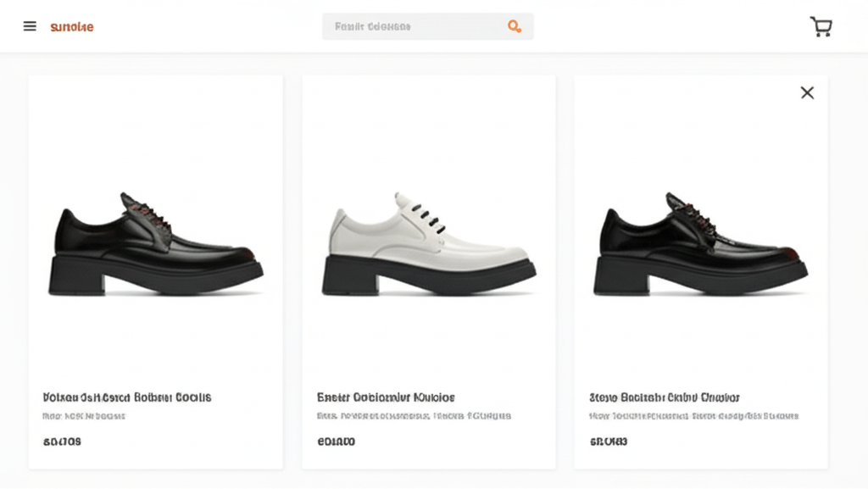Image resolution: width=868 pixels, height=489 pixels.
Task: Click the middle product card
Action: (x=428, y=271)
